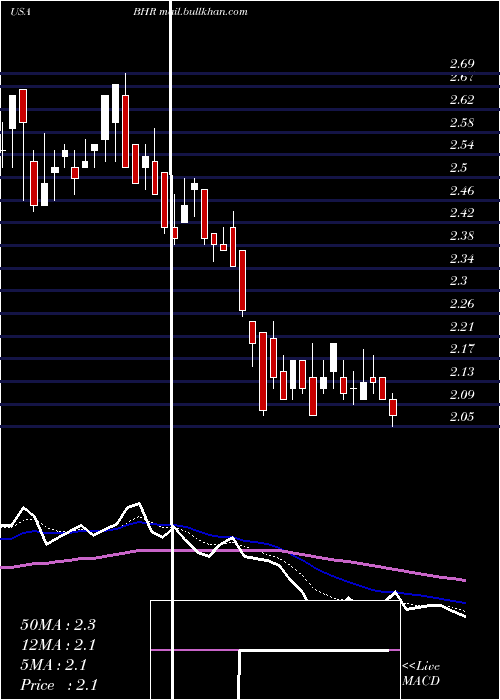Click the 2.5 price axis label

point(458,168)
